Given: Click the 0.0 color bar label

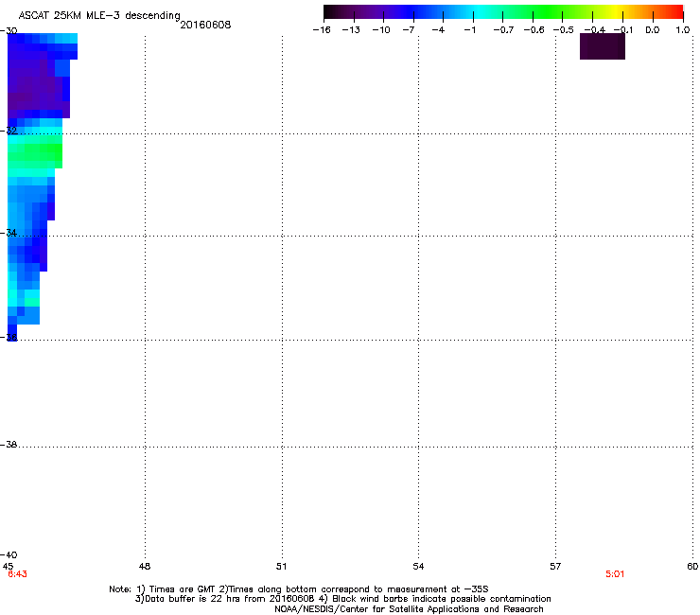Looking at the screenshot, I should (x=653, y=30).
